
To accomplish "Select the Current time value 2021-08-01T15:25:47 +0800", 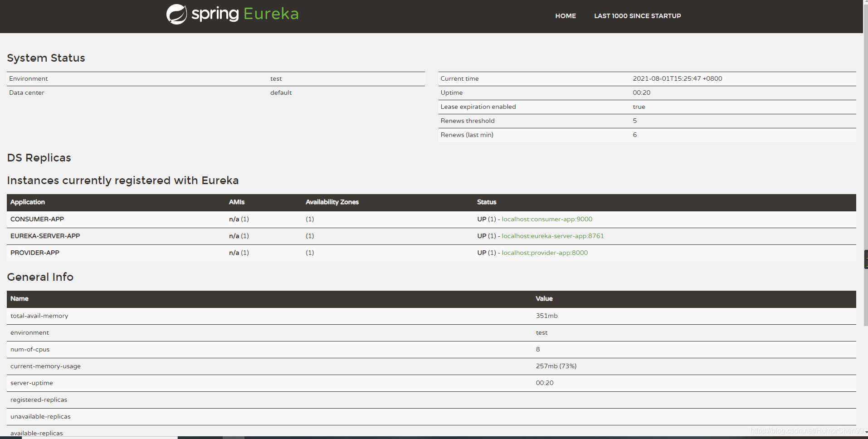I will (x=678, y=78).
